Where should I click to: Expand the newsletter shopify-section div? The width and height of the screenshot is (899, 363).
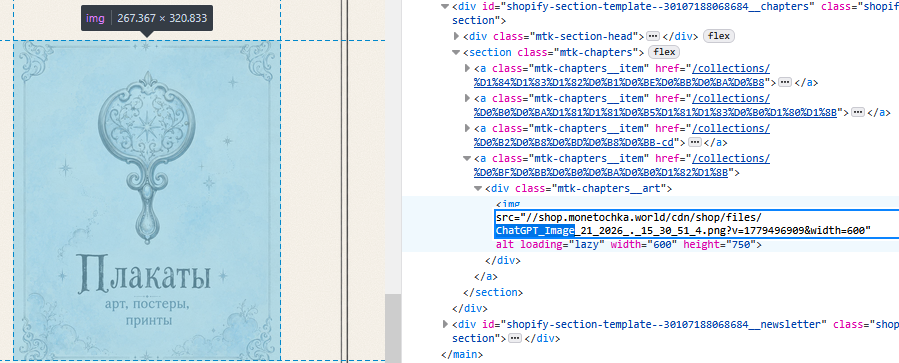pyautogui.click(x=446, y=325)
